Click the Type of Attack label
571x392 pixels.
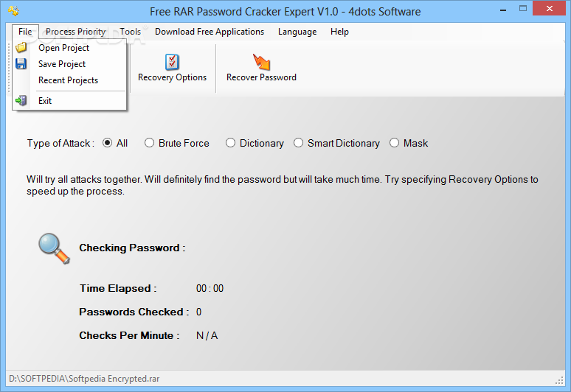tap(60, 143)
